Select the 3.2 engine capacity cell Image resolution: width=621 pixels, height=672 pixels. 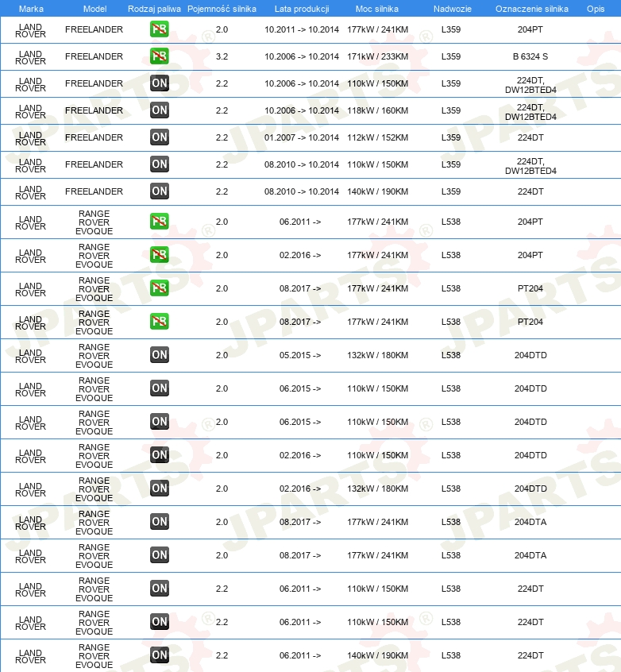point(222,56)
